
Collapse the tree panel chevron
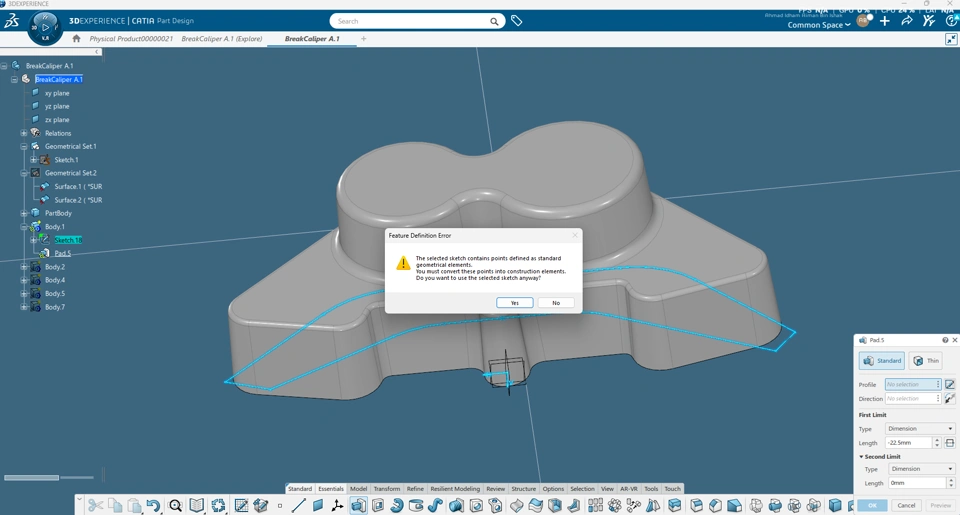[97, 52]
